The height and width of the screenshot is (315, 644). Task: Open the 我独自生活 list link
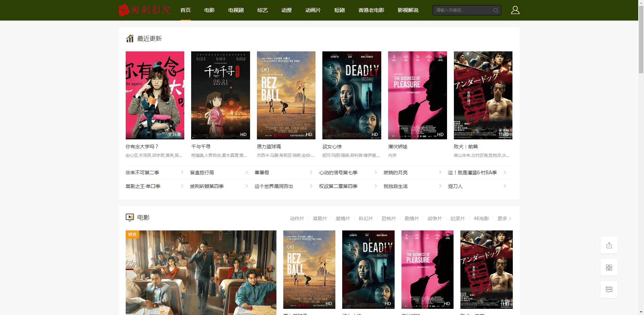(396, 186)
